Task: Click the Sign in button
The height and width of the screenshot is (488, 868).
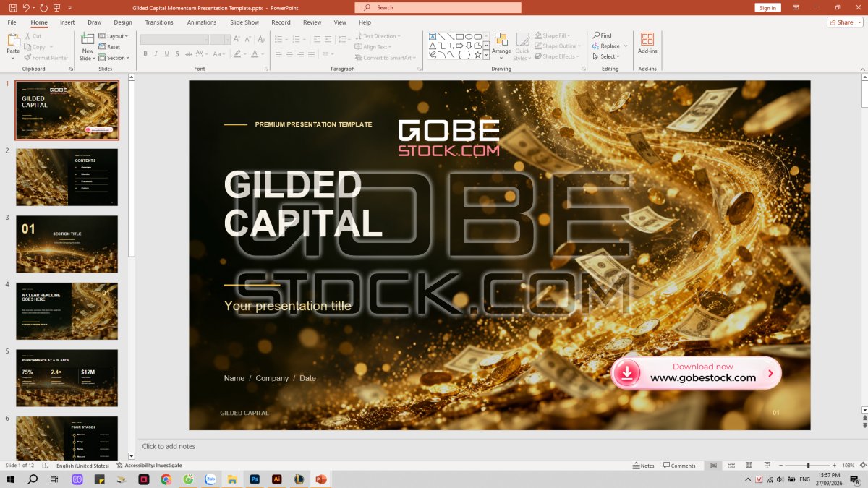Action: click(x=768, y=8)
